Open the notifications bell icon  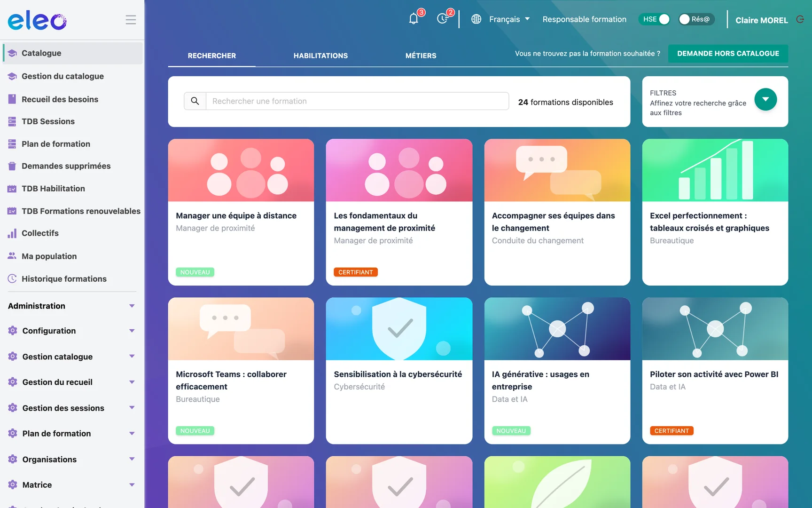pos(414,19)
